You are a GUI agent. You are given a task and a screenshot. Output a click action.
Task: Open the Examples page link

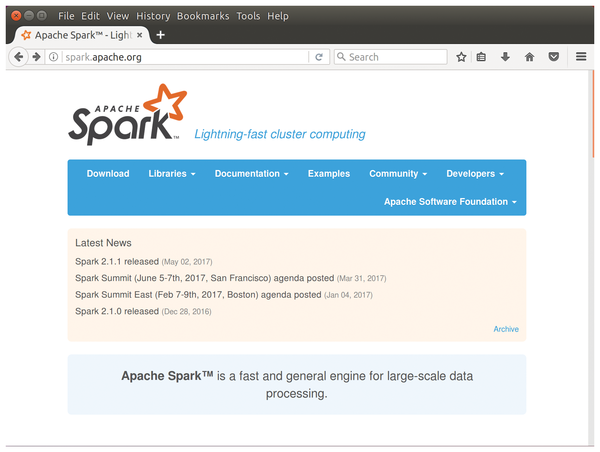[329, 174]
